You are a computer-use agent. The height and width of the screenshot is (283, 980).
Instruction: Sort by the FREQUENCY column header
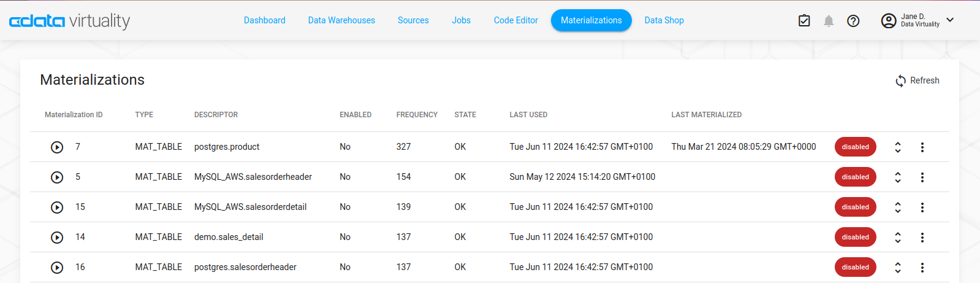(x=417, y=115)
